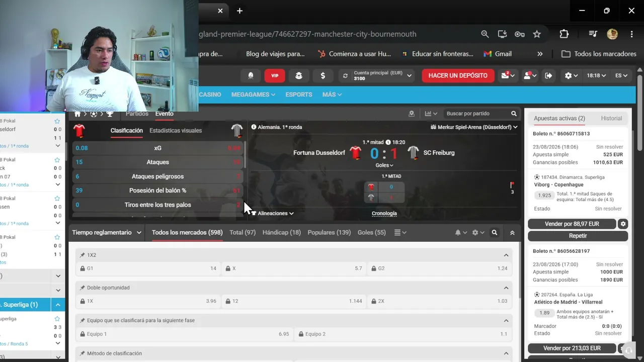Expand the Goles score dropdown
The image size is (644, 362).
point(384,165)
